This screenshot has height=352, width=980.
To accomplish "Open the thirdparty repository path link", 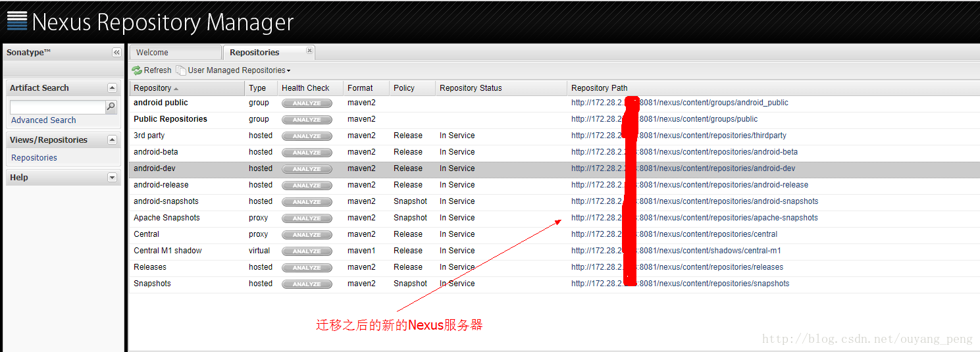I will click(x=679, y=136).
